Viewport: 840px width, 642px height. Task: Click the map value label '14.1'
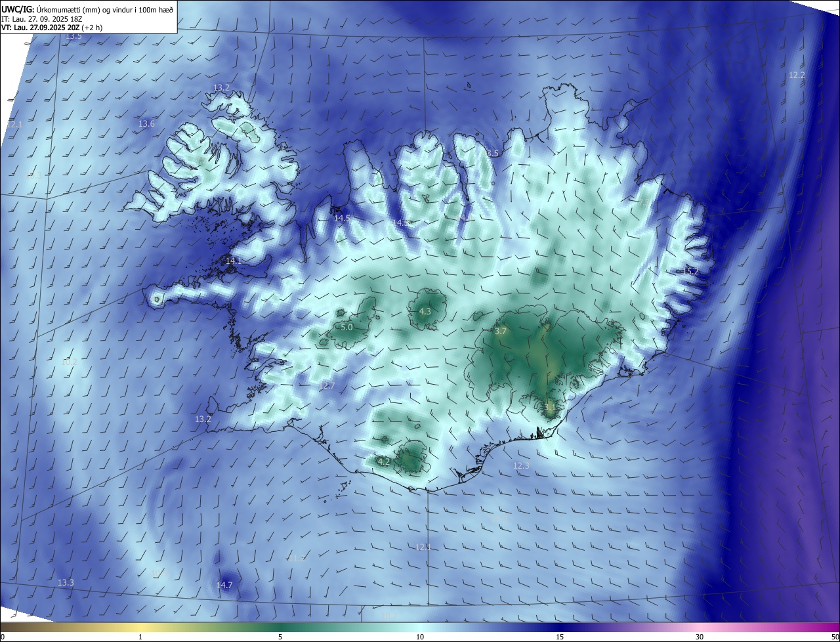[234, 261]
